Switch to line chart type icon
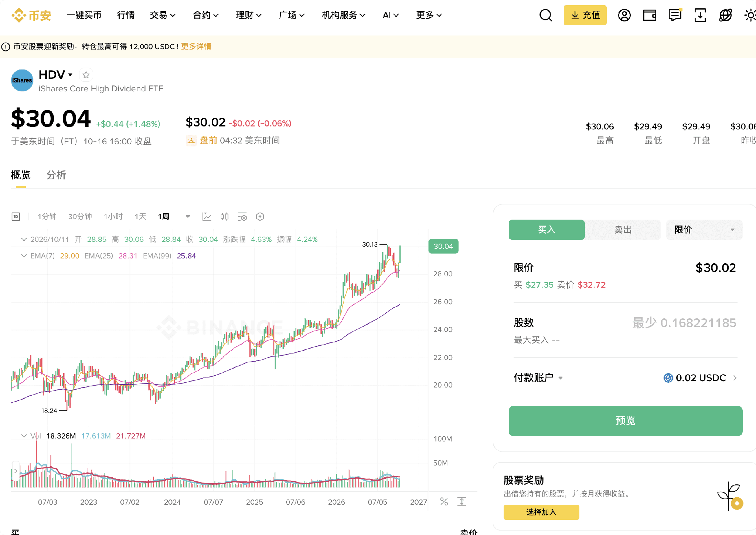The image size is (756, 535). (x=207, y=217)
